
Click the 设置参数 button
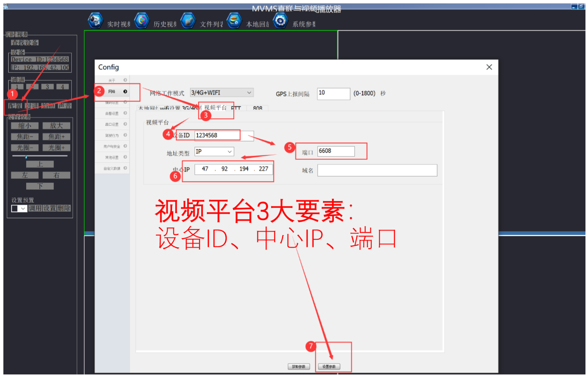pyautogui.click(x=329, y=367)
